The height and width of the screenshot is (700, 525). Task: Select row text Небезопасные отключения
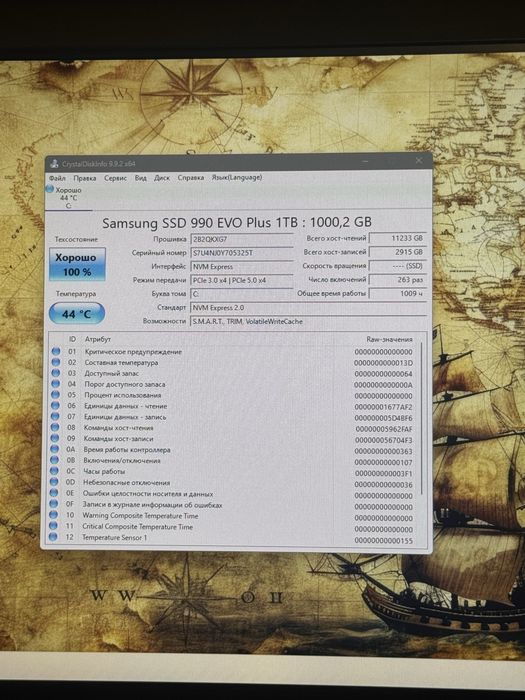click(x=126, y=483)
